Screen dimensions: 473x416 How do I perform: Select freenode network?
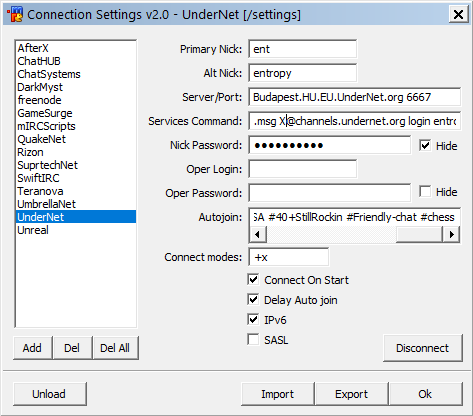[76, 100]
